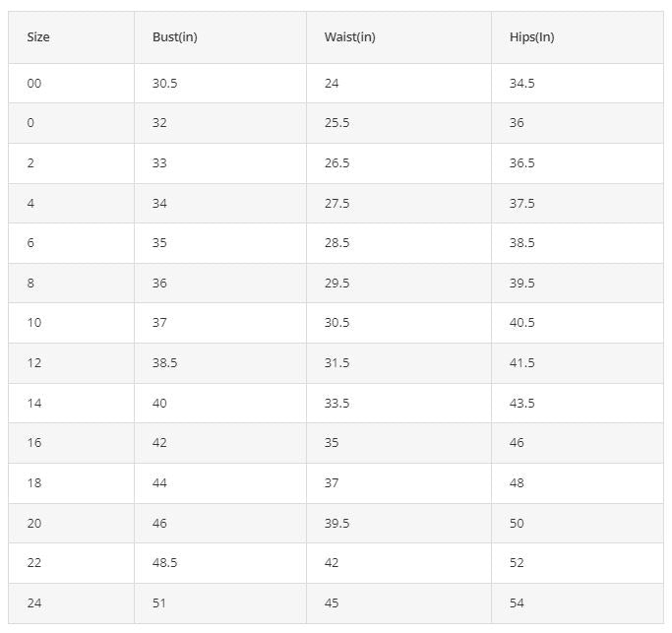Viewport: 672px width, 633px height.
Task: Click size 4 row label
Action: tap(31, 203)
